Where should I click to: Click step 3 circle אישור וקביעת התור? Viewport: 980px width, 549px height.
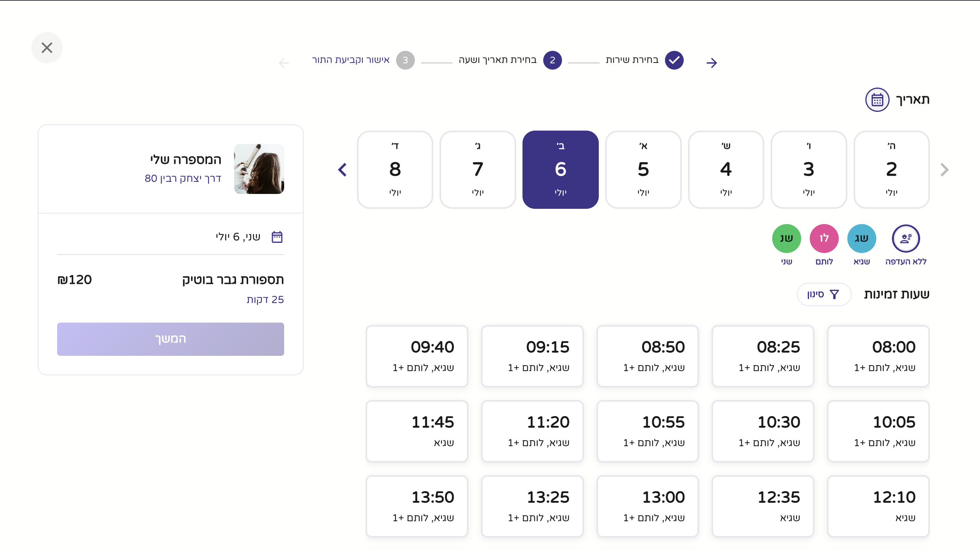[405, 60]
